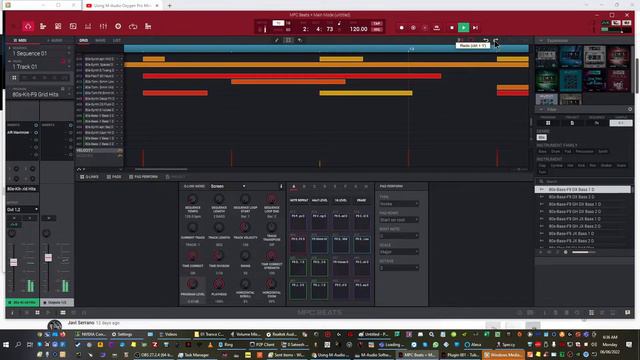Toggle the Synth instrument family filter
This screenshot has height=360, width=640.
603,151
